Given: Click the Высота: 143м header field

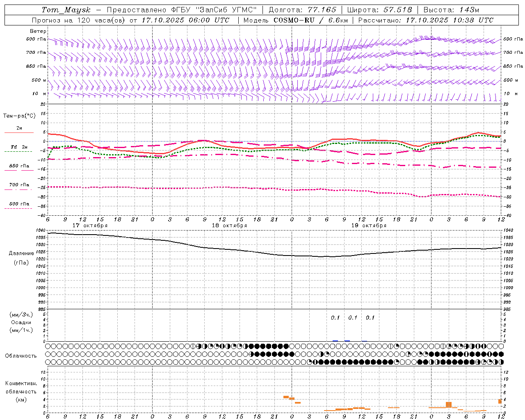Looking at the screenshot, I should click(452, 10).
